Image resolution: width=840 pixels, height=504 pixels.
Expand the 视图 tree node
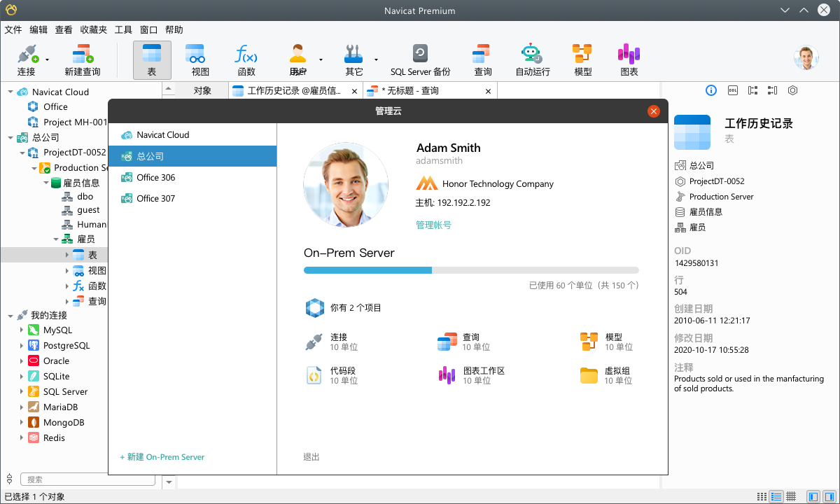(x=67, y=270)
